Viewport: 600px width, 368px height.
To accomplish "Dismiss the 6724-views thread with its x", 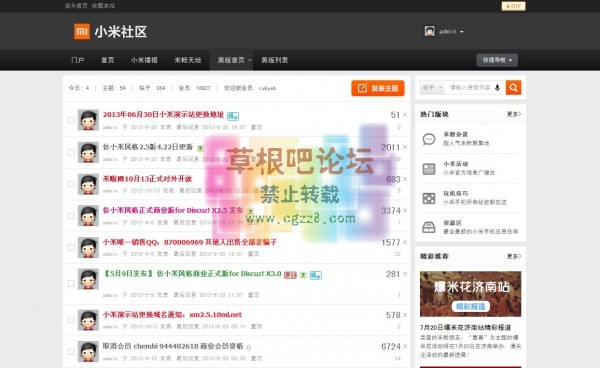I will tap(405, 347).
